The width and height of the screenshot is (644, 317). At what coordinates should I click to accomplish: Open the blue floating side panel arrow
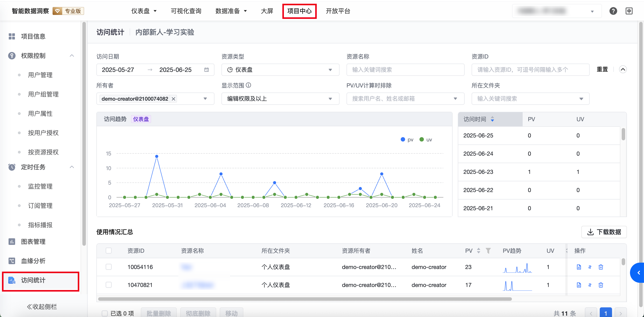tap(638, 273)
